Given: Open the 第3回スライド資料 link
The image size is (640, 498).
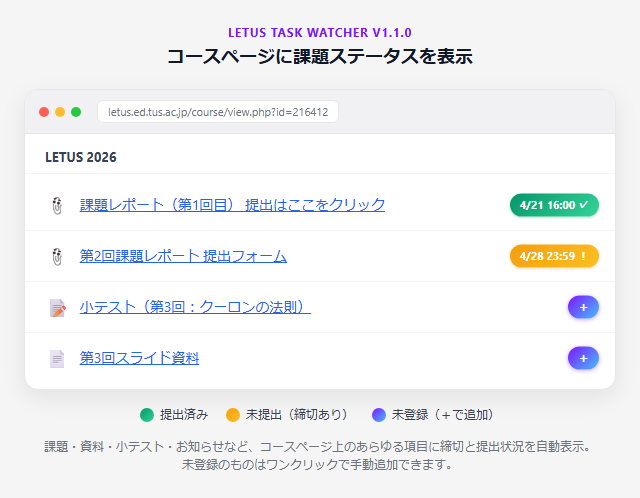Looking at the screenshot, I should tap(139, 358).
